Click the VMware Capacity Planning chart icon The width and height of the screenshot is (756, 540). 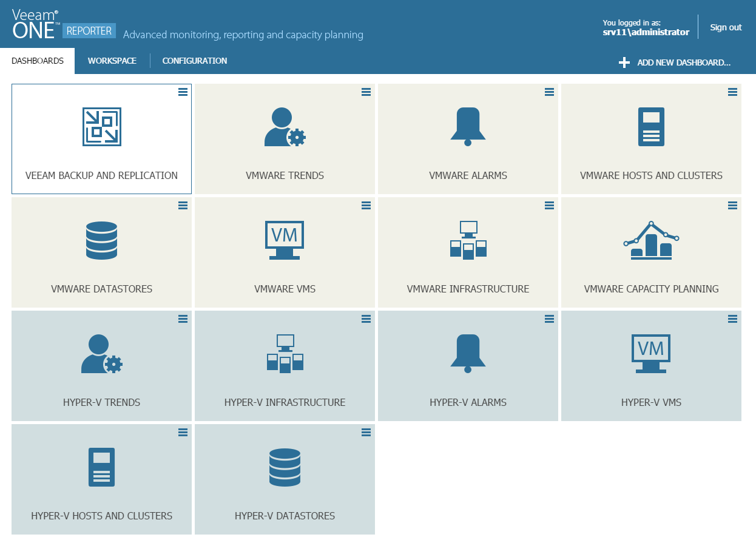coord(651,240)
